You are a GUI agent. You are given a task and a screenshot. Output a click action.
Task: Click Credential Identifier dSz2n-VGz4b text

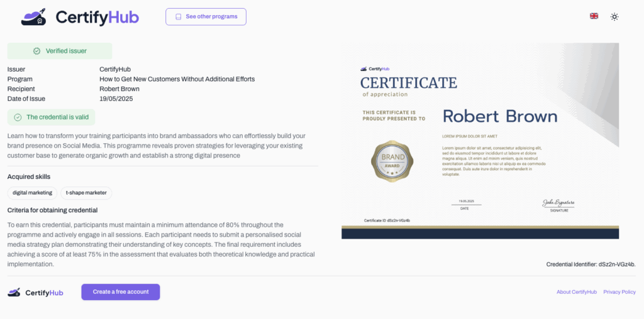click(x=591, y=264)
